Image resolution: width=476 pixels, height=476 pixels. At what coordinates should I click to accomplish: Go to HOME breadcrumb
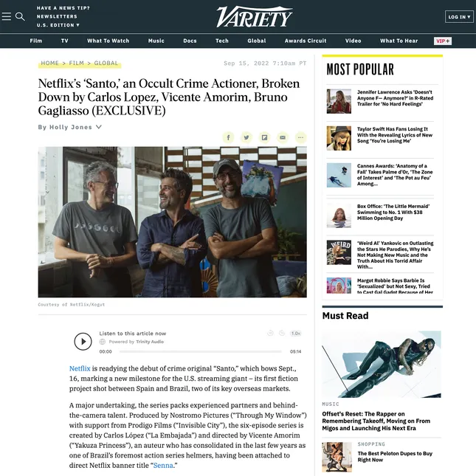coord(49,63)
